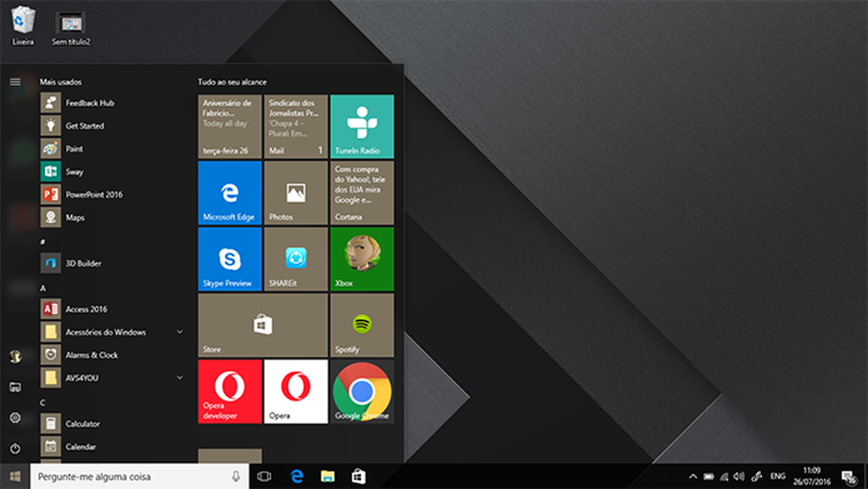The height and width of the screenshot is (489, 868).
Task: Open the Mail live tile
Action: tap(296, 126)
